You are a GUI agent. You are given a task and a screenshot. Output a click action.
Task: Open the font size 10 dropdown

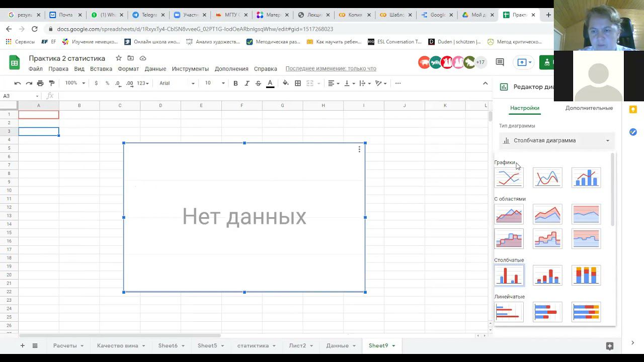point(214,83)
